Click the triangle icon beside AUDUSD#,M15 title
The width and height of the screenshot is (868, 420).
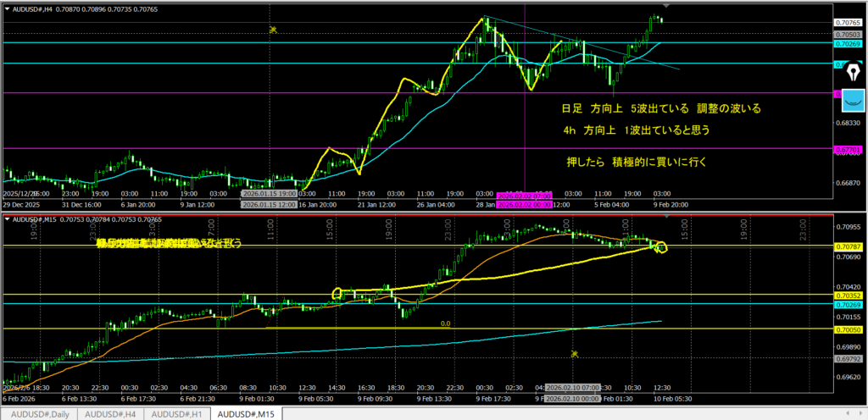pyautogui.click(x=8, y=219)
